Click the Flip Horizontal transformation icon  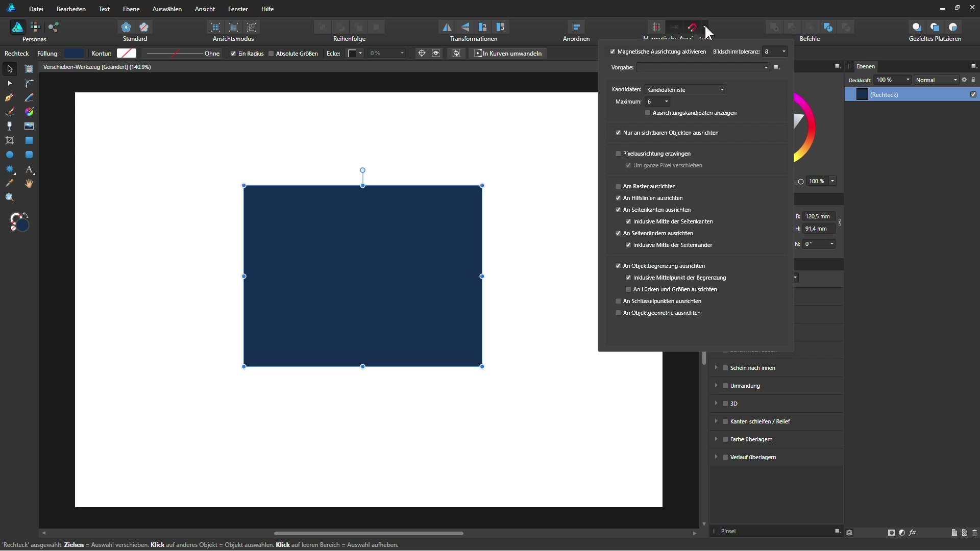click(x=447, y=27)
